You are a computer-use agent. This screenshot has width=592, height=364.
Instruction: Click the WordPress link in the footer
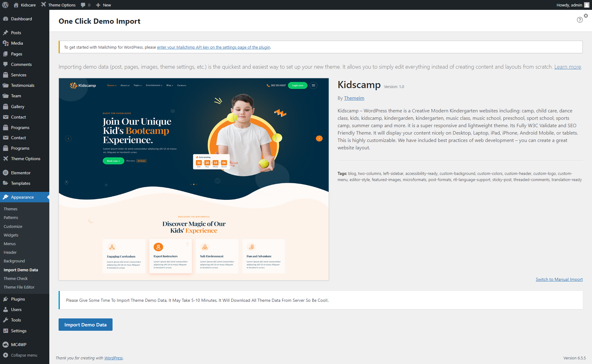pyautogui.click(x=113, y=358)
